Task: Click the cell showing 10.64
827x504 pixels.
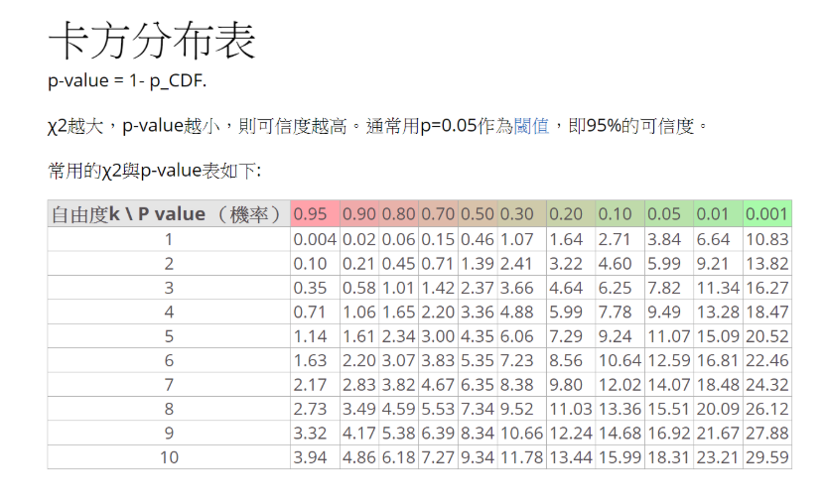Action: (x=620, y=360)
